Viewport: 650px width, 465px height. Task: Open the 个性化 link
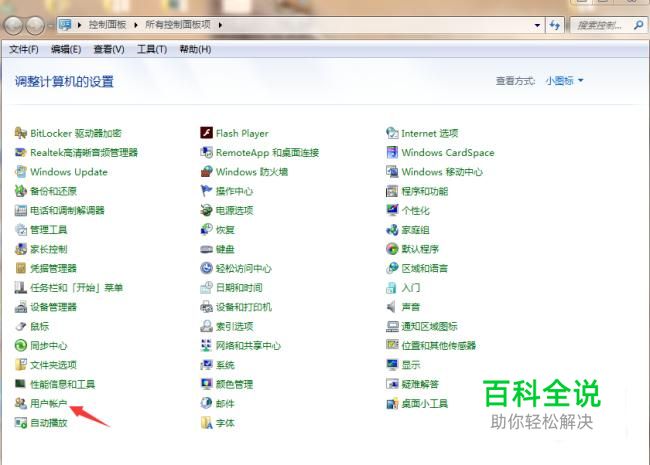415,211
